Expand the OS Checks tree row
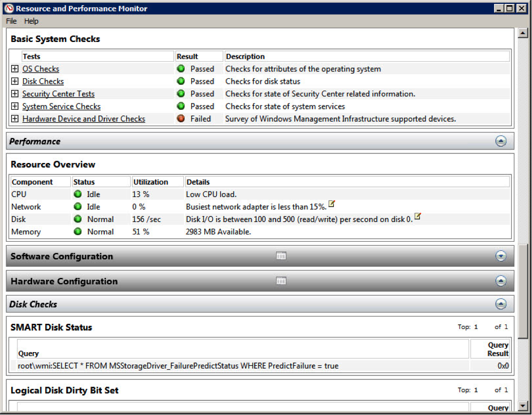Image resolution: width=532 pixels, height=415 pixels. 15,69
